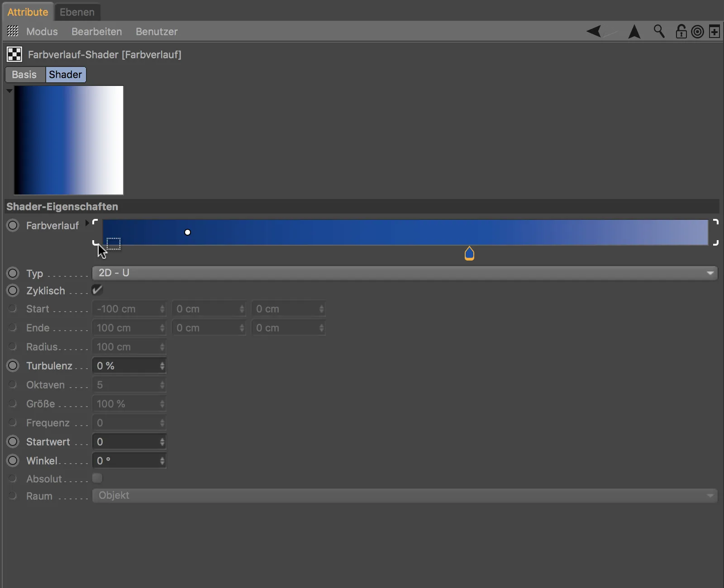Switch to the Ebenen tab
The height and width of the screenshot is (588, 724).
click(x=77, y=12)
